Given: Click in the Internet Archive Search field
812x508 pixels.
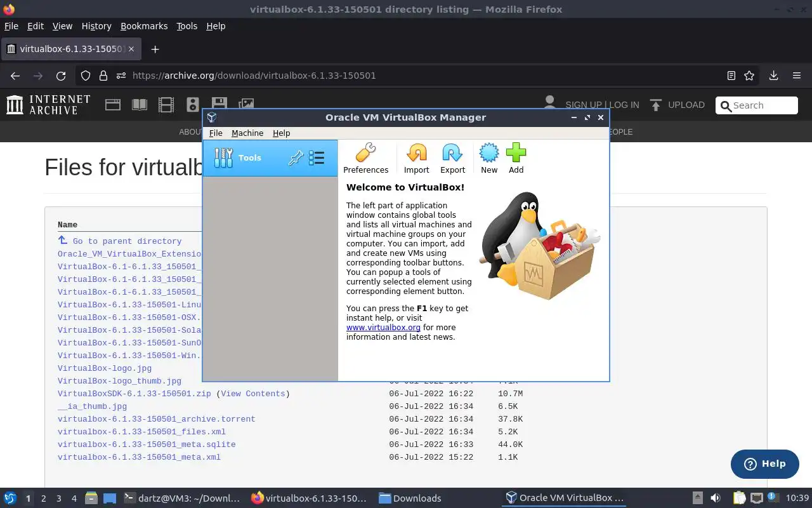Looking at the screenshot, I should 757,105.
